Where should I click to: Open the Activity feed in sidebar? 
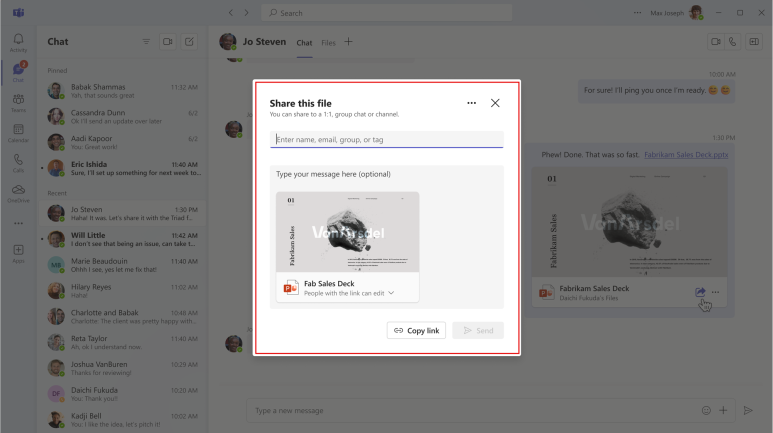tap(19, 42)
